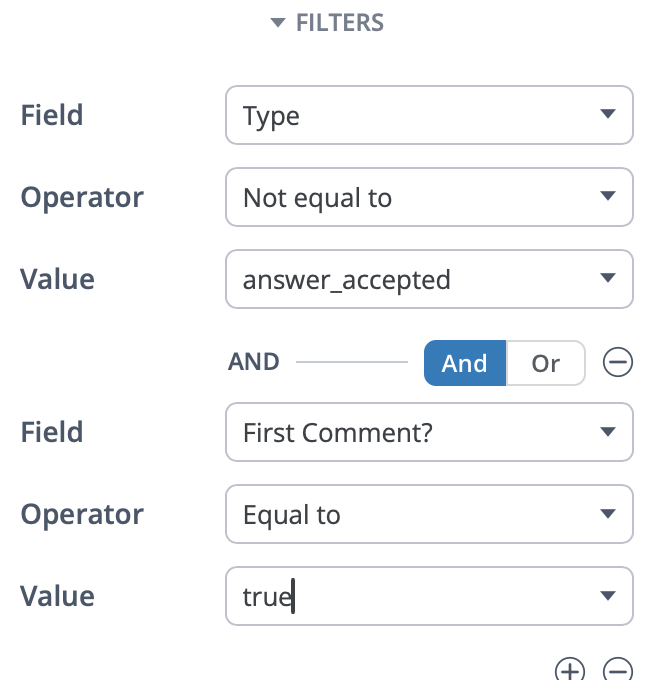This screenshot has width=666, height=680.
Task: Open the 'Not equal to' operator dropdown
Action: click(x=429, y=197)
